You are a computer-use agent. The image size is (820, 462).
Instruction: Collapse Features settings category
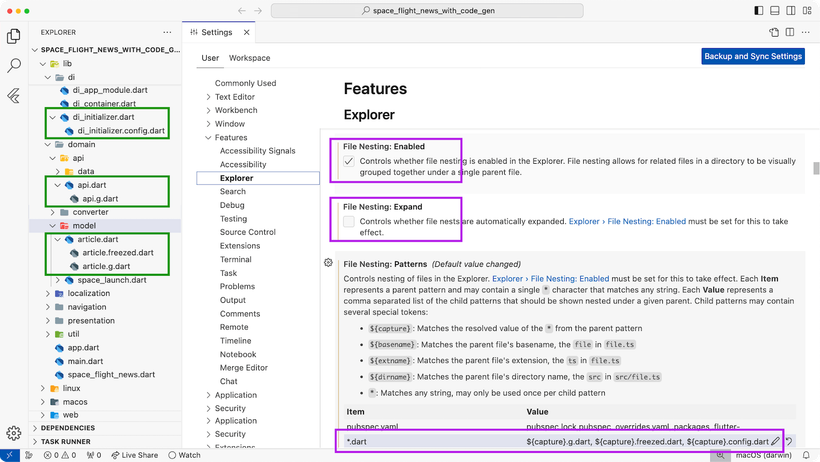click(208, 138)
